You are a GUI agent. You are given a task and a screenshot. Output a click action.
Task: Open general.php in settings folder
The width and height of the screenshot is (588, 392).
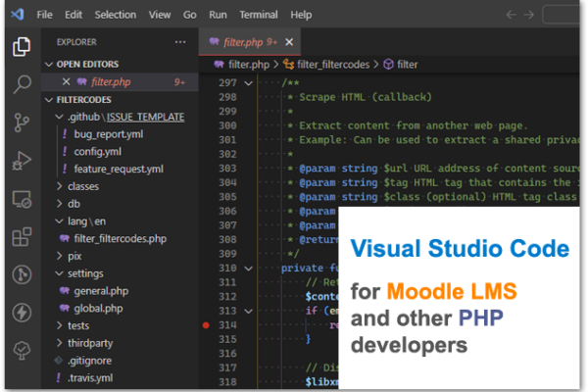pyautogui.click(x=101, y=291)
